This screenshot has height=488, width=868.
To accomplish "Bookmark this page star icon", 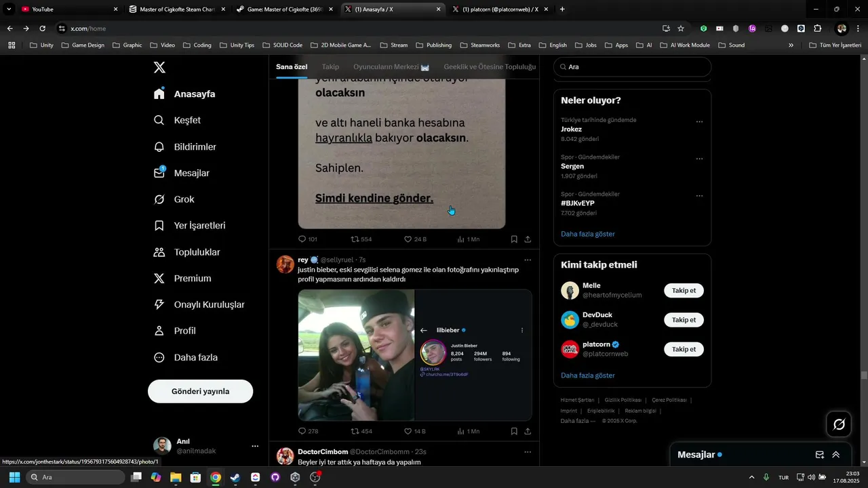I will coord(681,28).
